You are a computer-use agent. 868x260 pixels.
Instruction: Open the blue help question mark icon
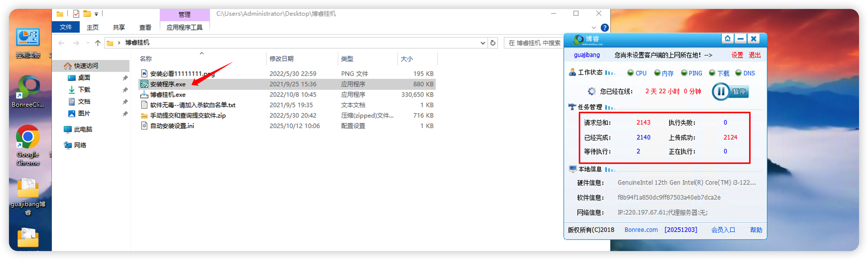click(605, 28)
